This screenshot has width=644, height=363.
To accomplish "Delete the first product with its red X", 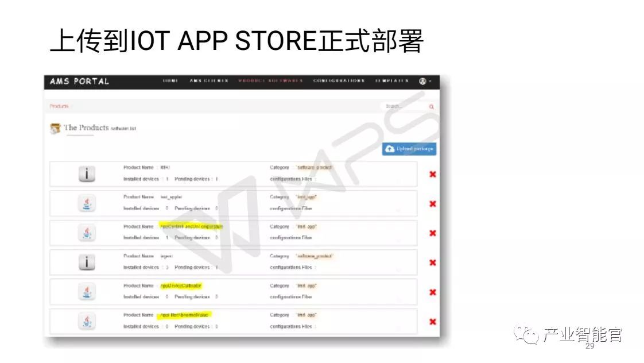I will pos(432,174).
